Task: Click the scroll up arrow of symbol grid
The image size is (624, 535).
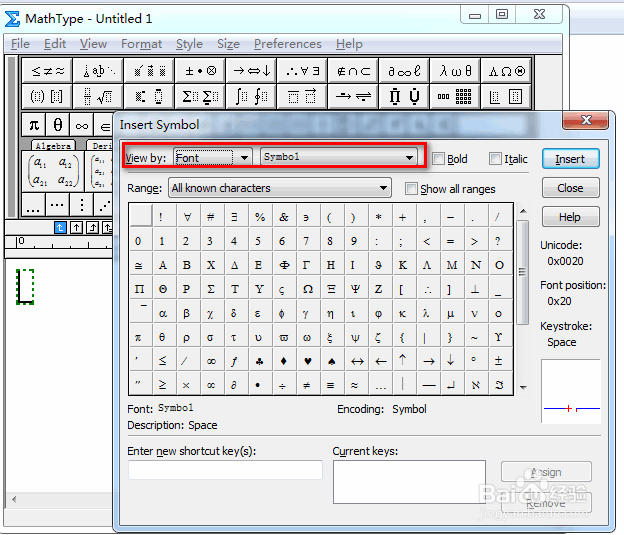Action: click(x=523, y=211)
